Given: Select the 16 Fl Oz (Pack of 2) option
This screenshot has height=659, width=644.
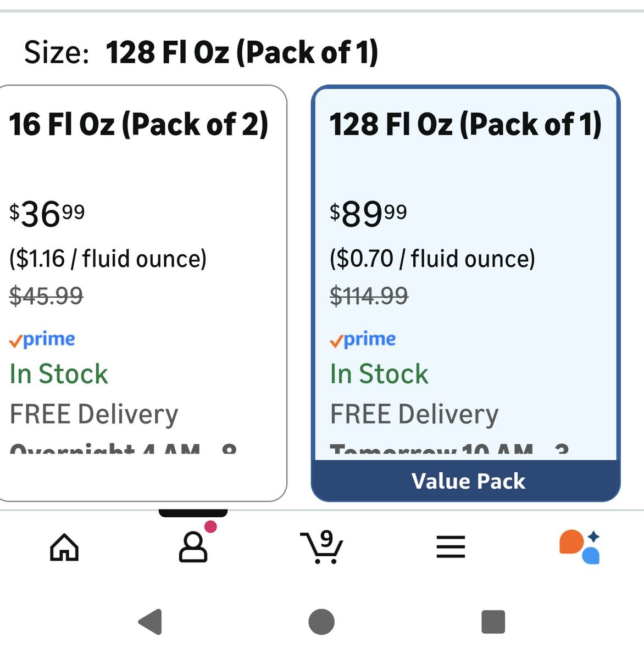Looking at the screenshot, I should coord(138,124).
